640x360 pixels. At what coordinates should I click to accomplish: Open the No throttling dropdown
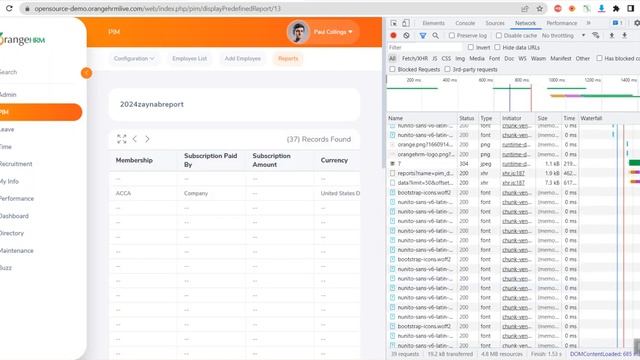pyautogui.click(x=564, y=36)
